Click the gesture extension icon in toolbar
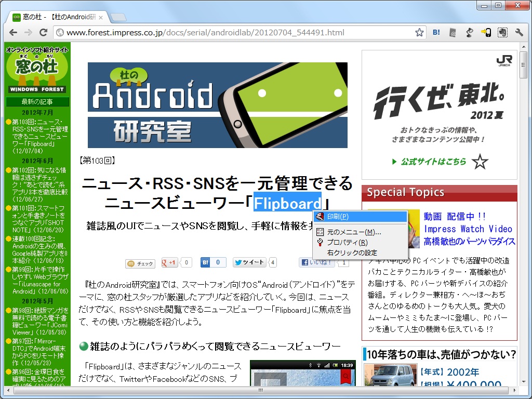Viewport: 532px width, 399px height. click(469, 33)
